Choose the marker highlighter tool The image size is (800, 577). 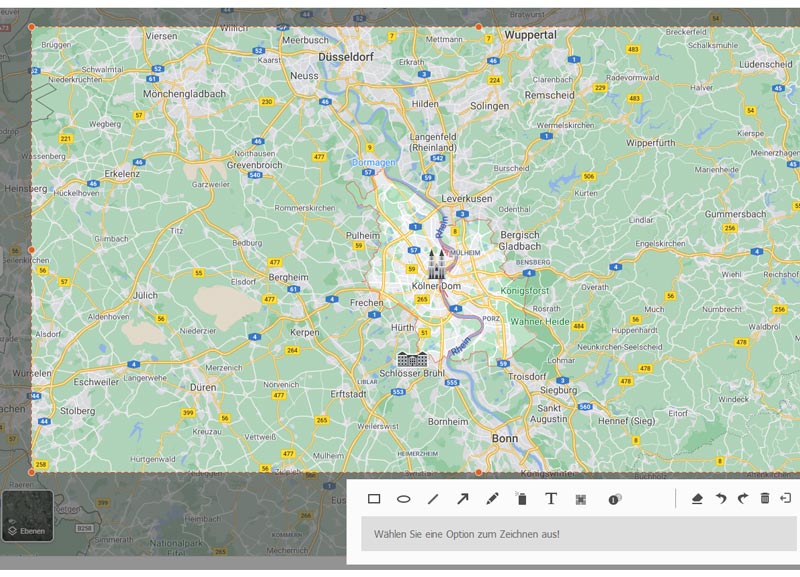tap(521, 498)
